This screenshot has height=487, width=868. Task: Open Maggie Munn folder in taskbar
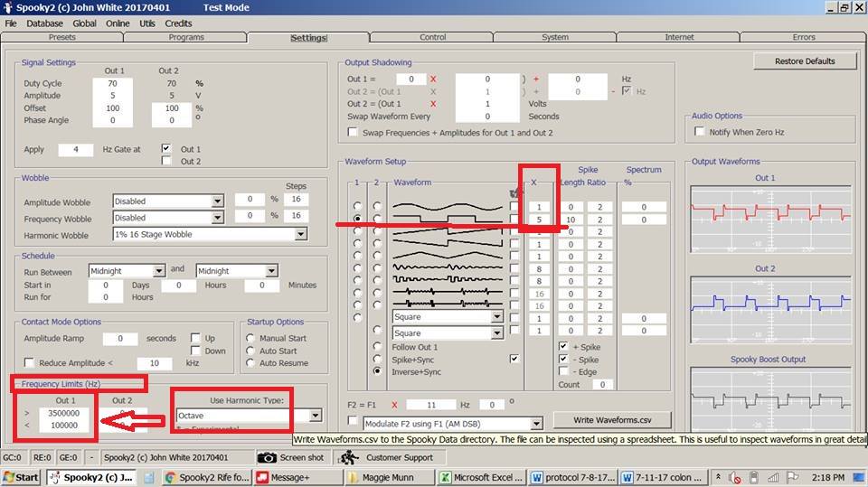click(x=391, y=477)
